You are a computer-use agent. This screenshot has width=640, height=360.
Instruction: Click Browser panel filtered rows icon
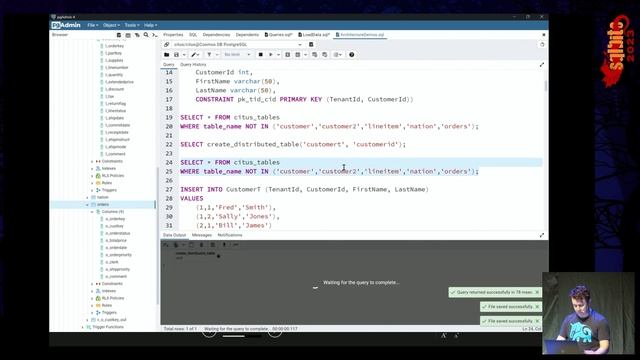(137, 35)
